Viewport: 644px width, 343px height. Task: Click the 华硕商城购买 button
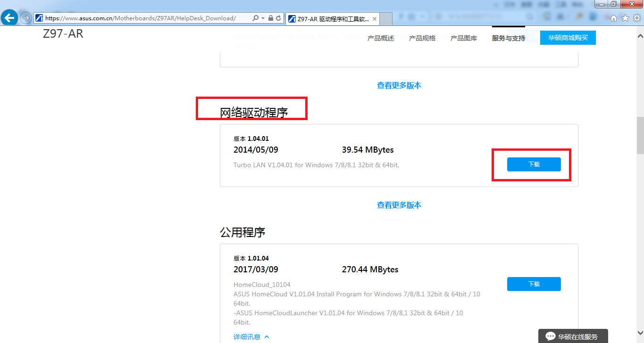568,38
